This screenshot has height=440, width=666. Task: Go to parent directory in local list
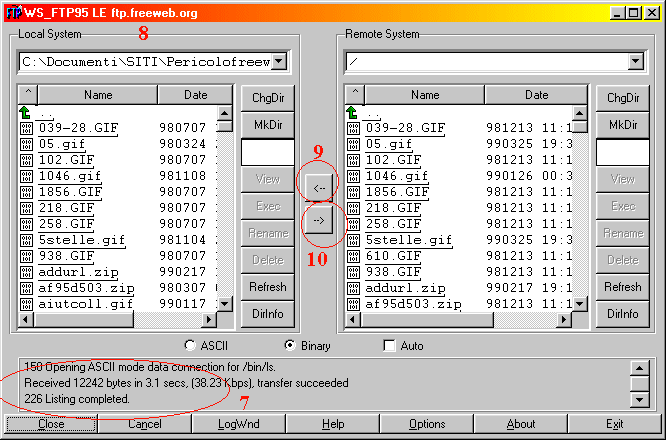pos(25,113)
